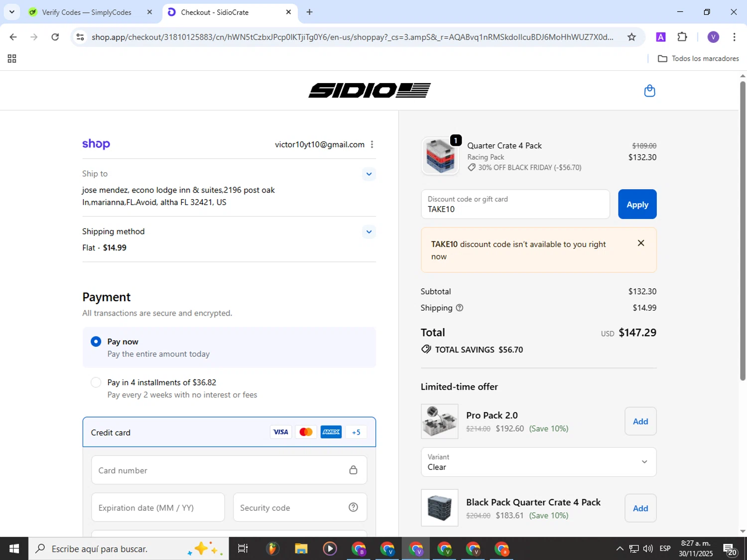Open the volume control in system tray
This screenshot has width=747, height=560.
[x=648, y=549]
